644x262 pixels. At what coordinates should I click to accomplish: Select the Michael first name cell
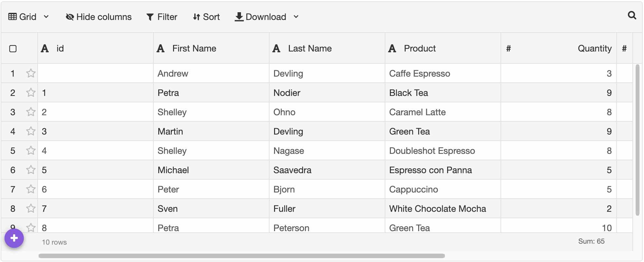coord(211,170)
